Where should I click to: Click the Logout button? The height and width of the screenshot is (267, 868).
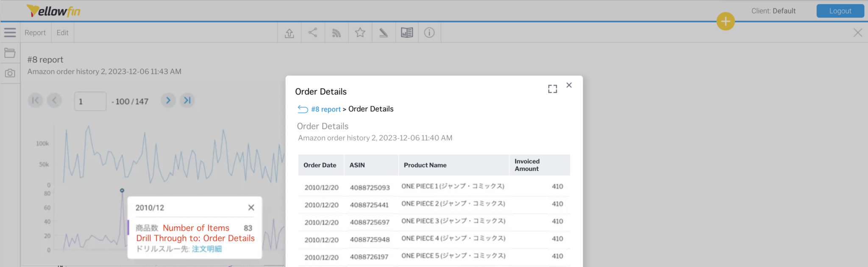coord(840,11)
